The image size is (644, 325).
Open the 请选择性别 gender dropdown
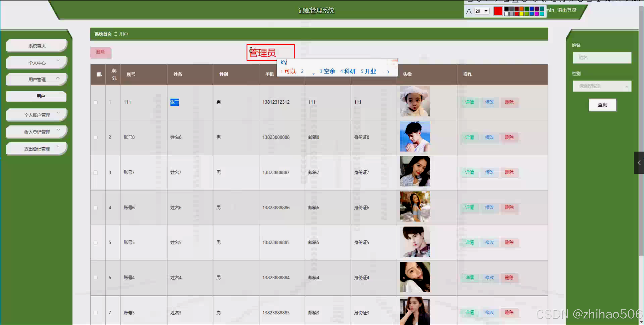(x=602, y=86)
